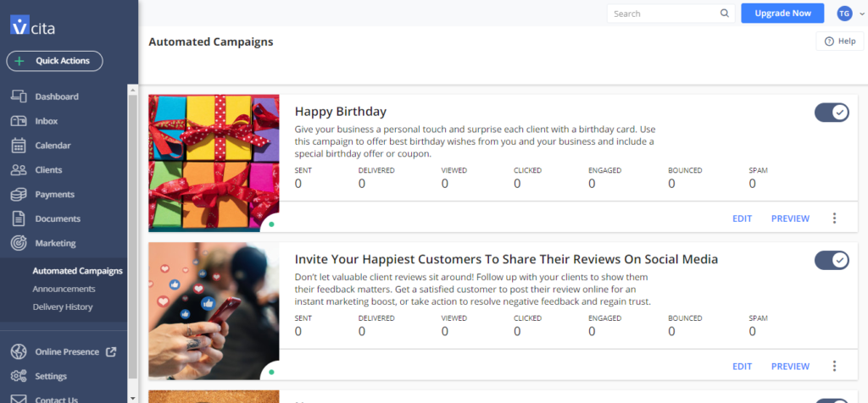Viewport: 868px width, 403px height.
Task: Preview the Happy Birthday campaign
Action: (790, 218)
